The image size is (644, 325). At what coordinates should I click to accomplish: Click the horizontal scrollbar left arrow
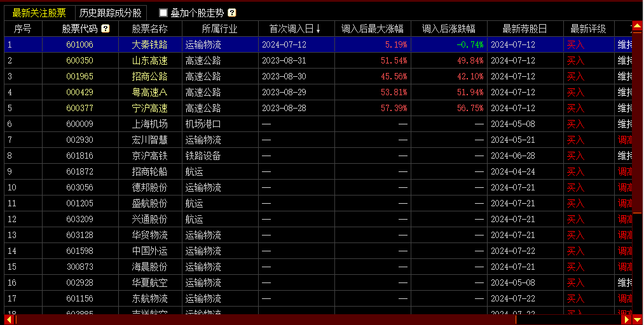tap(9, 319)
